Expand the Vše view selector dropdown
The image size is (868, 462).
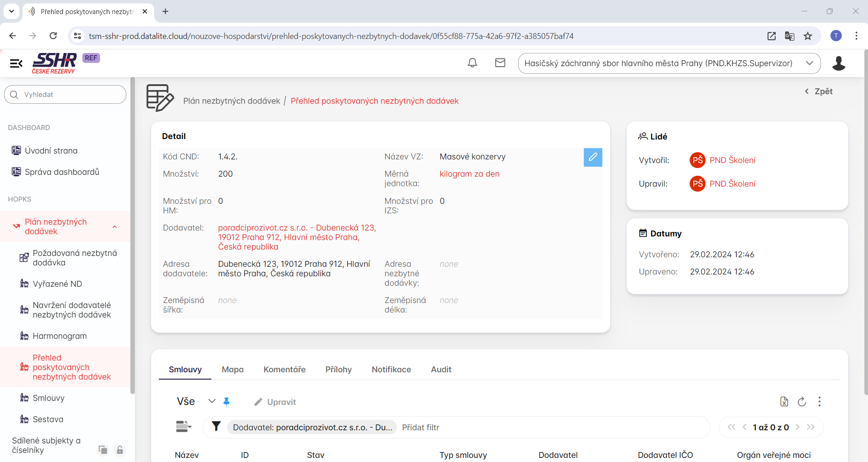[211, 401]
